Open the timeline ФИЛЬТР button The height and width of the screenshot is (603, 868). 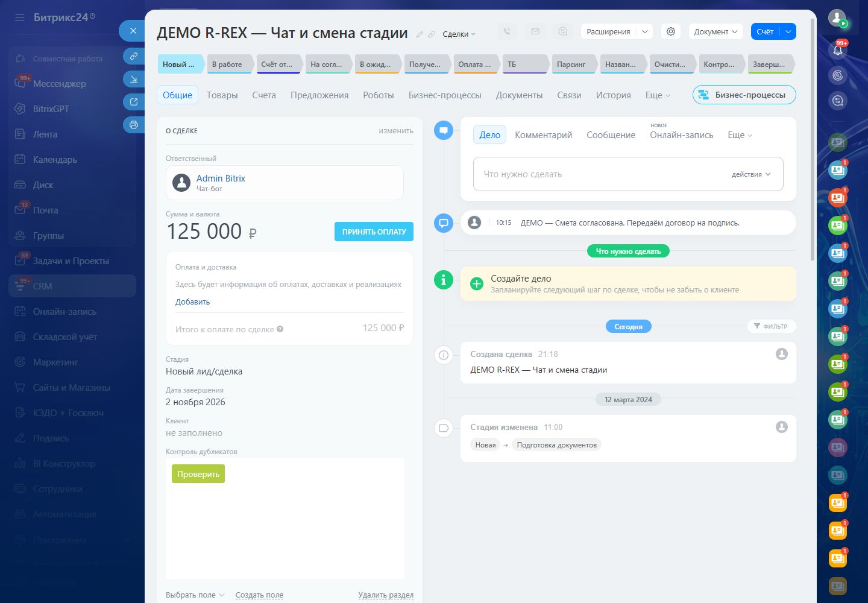772,326
